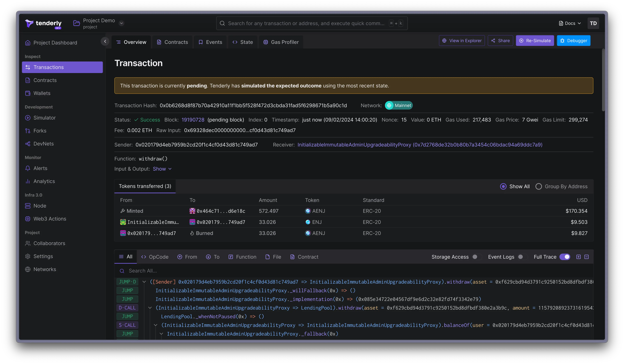Open the Debugger
Screen dimensions: 624x364
click(x=573, y=41)
